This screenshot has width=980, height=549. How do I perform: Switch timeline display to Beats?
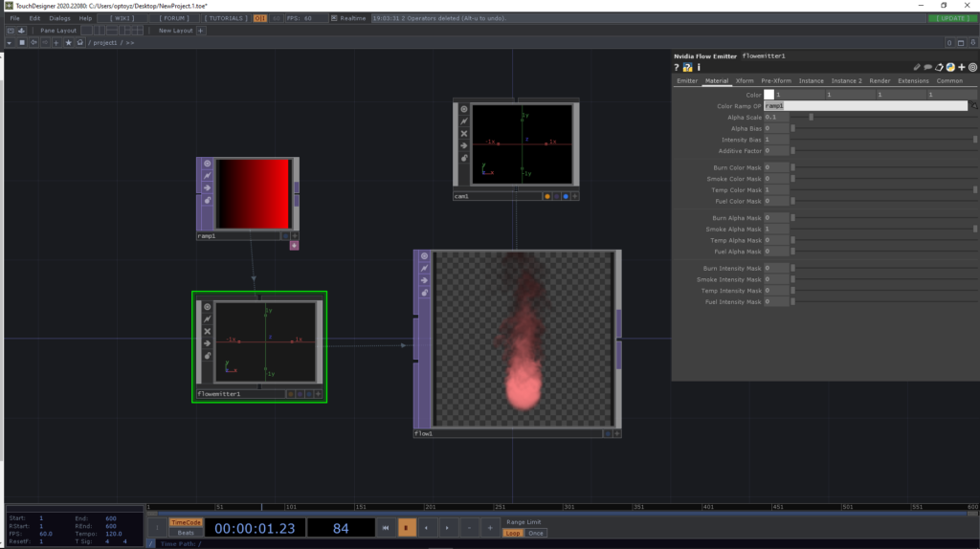click(186, 533)
